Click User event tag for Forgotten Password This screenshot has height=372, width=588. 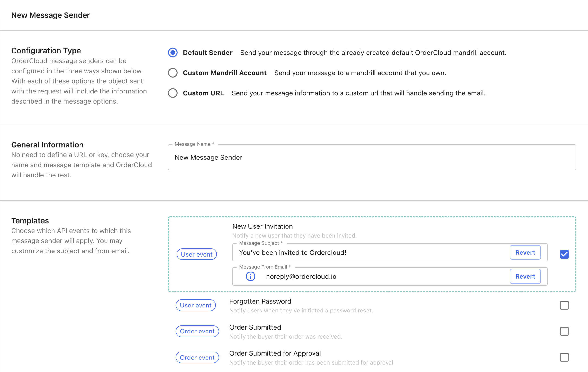(x=196, y=305)
